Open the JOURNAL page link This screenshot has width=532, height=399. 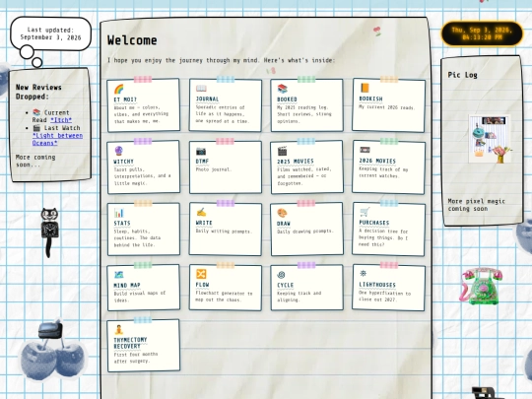(207, 100)
